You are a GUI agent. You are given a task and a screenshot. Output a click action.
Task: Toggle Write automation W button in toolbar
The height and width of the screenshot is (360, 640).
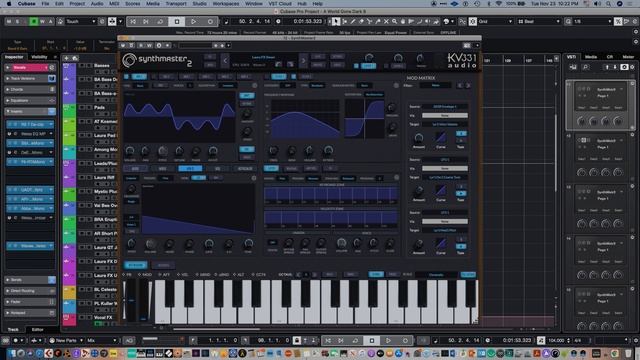pos(42,21)
